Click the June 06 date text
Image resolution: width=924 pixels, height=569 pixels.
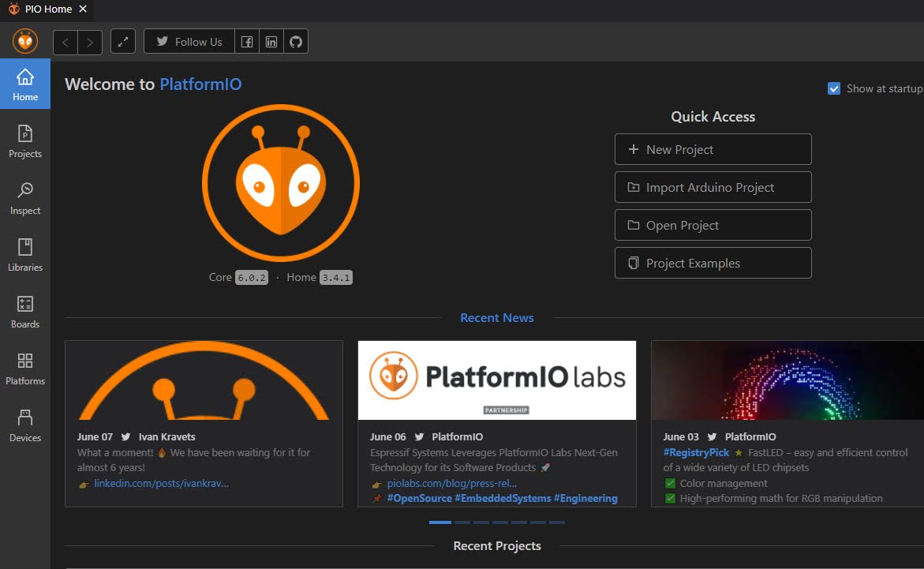(387, 437)
